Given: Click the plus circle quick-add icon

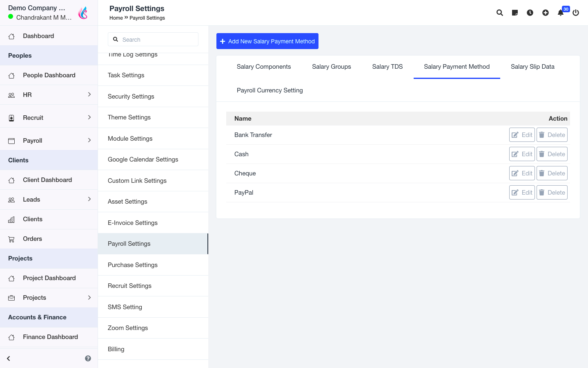Looking at the screenshot, I should pyautogui.click(x=546, y=13).
